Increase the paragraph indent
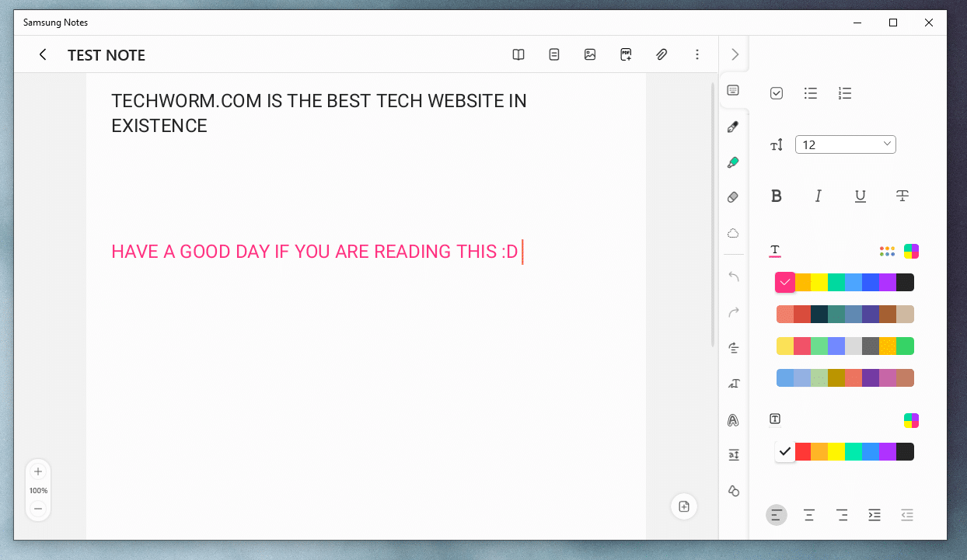 point(874,514)
